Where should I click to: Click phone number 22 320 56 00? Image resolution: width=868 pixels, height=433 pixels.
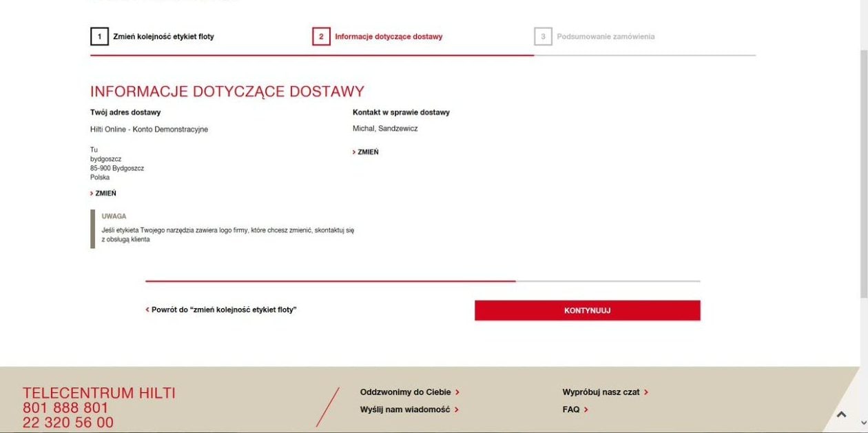[x=68, y=423]
